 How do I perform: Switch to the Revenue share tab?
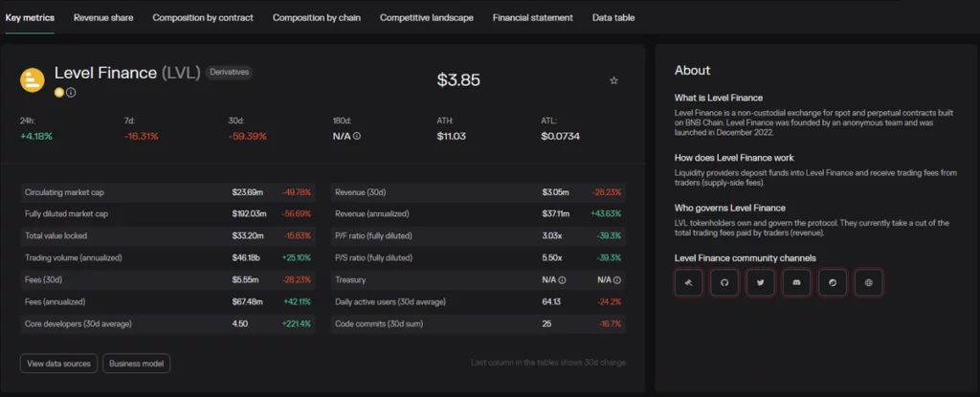point(103,17)
